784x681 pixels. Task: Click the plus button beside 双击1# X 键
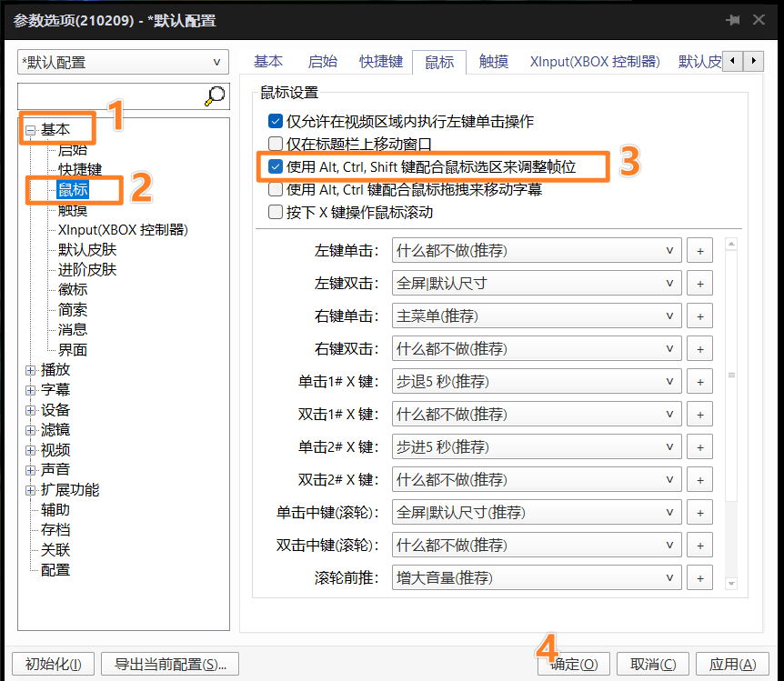[x=699, y=415]
